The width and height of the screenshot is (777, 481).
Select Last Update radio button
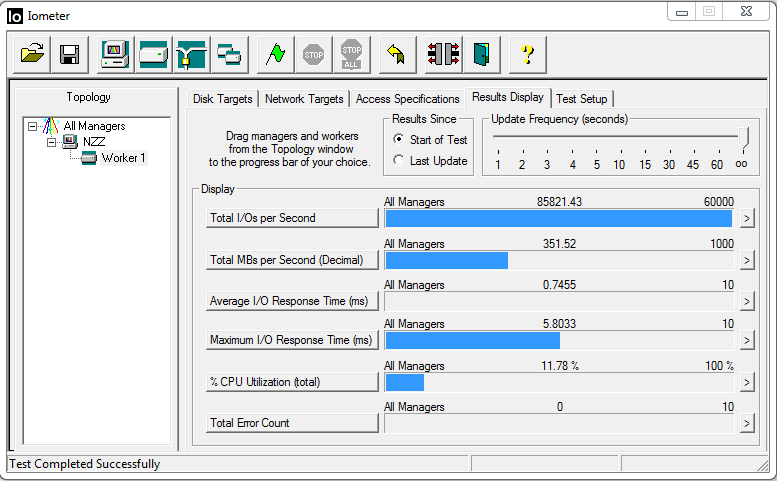[x=398, y=160]
